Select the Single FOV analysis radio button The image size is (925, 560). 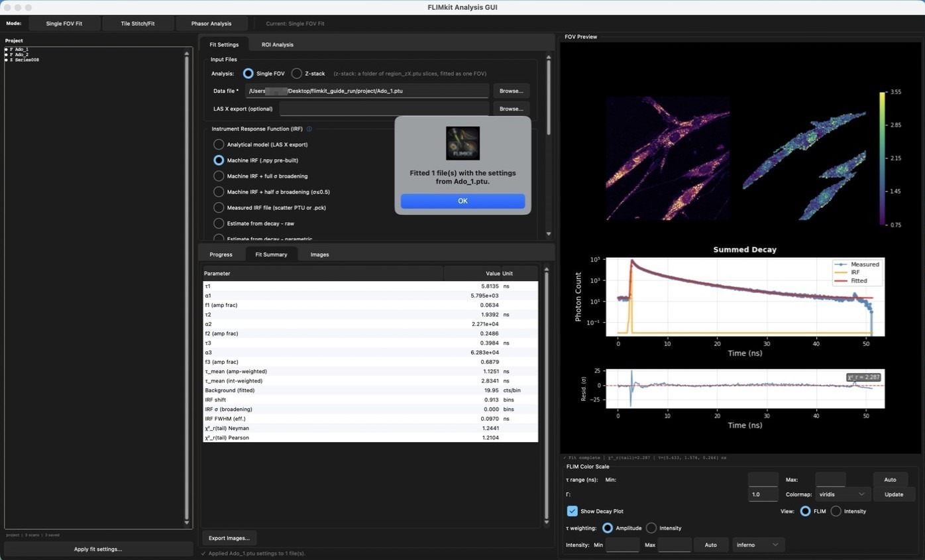tap(248, 74)
